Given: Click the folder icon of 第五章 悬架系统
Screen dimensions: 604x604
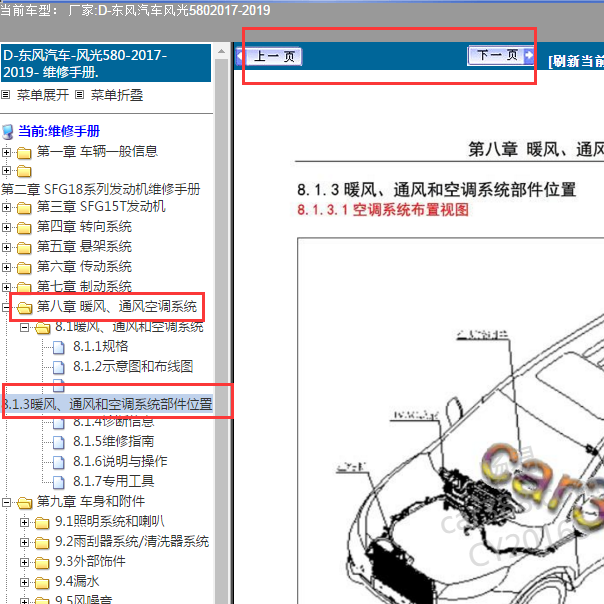Looking at the screenshot, I should [x=24, y=247].
